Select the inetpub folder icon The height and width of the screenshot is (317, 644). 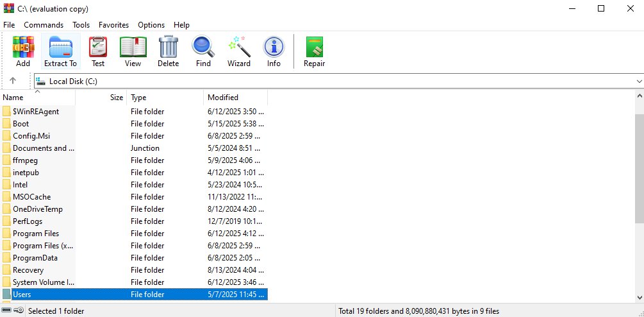click(x=6, y=172)
